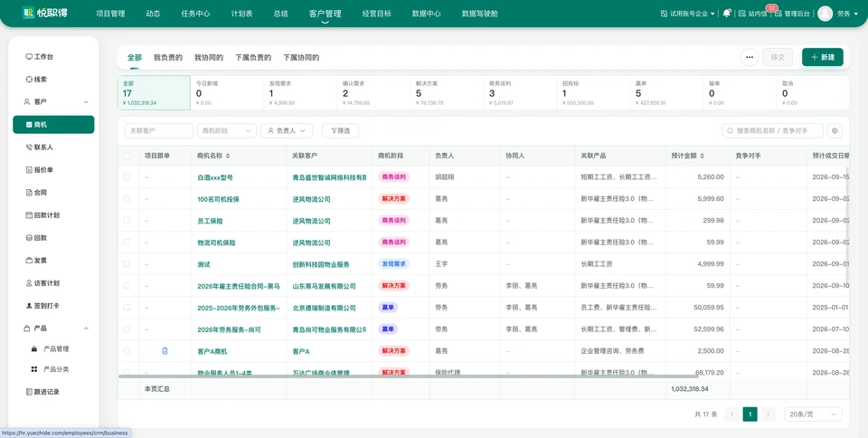Sort by 预计金额 column arrows
The width and height of the screenshot is (868, 438).
(x=703, y=157)
